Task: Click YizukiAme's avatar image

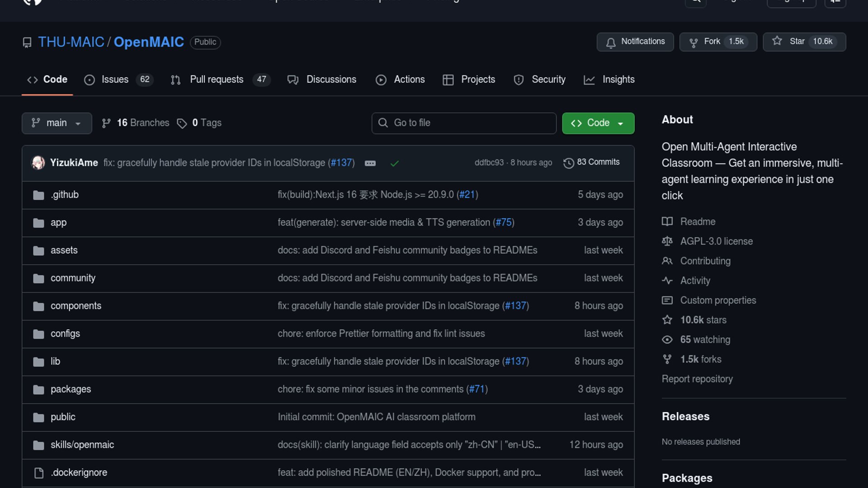Action: tap(38, 163)
